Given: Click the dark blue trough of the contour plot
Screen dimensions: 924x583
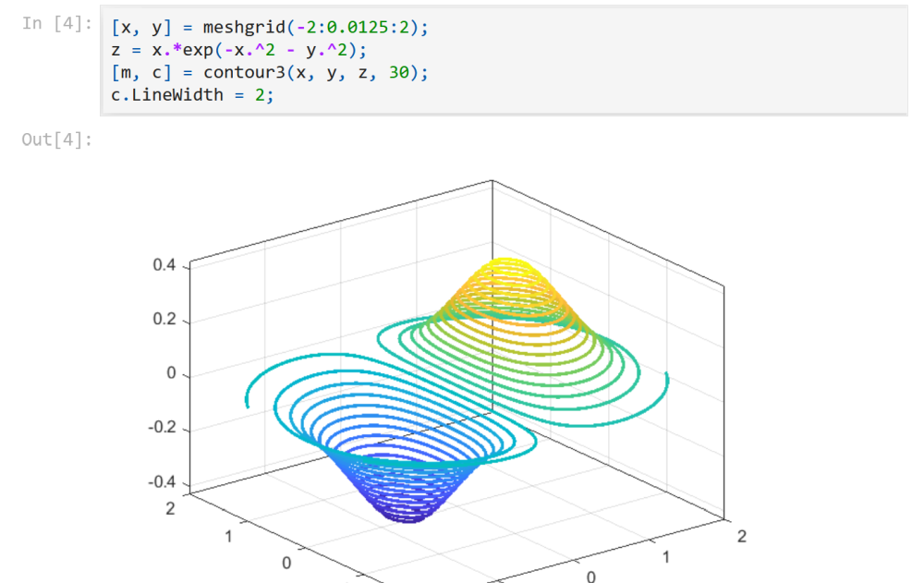Looking at the screenshot, I should [x=409, y=514].
